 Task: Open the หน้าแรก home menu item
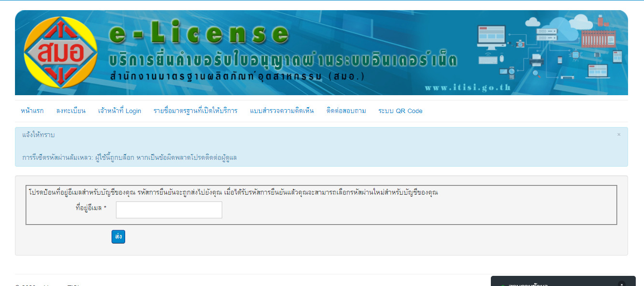pyautogui.click(x=32, y=111)
